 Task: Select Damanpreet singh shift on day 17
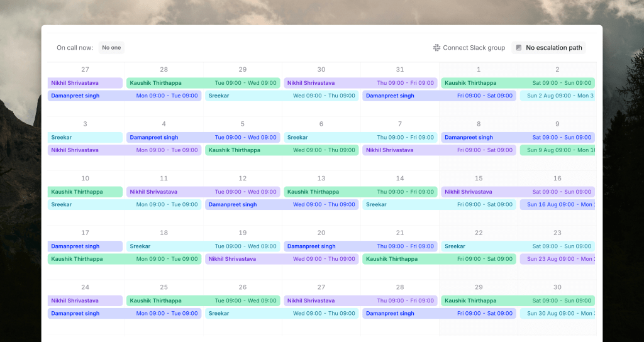click(85, 246)
